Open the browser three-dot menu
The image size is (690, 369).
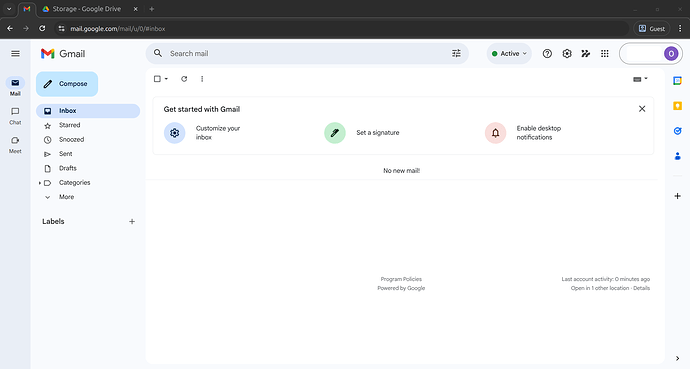coord(680,29)
